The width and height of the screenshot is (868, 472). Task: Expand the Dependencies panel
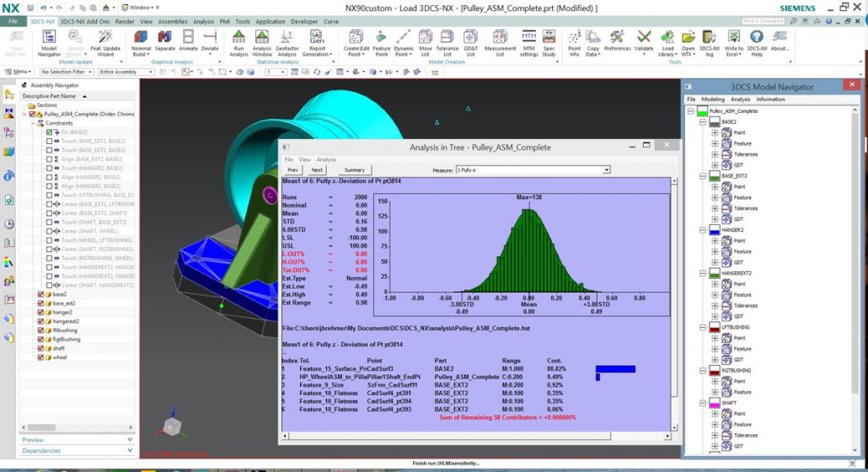tap(67, 451)
